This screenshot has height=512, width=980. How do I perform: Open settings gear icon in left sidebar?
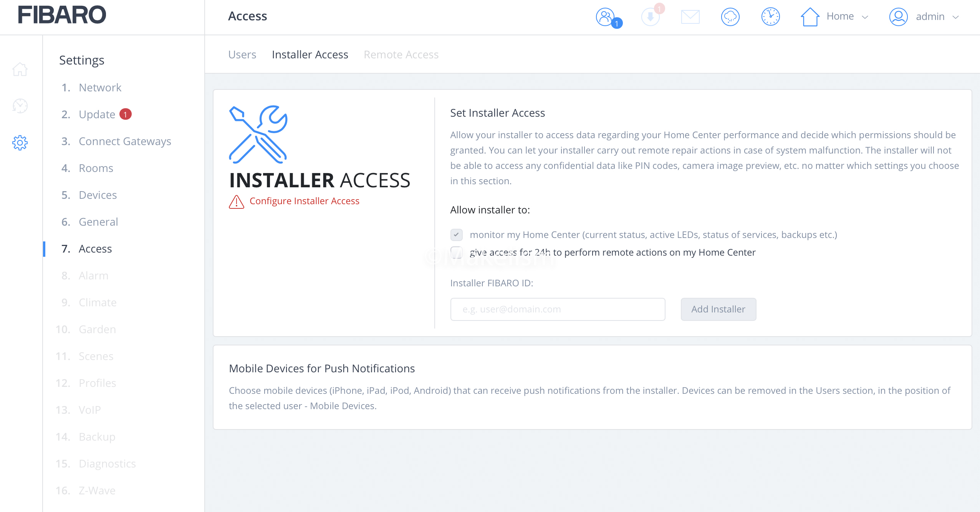(20, 143)
